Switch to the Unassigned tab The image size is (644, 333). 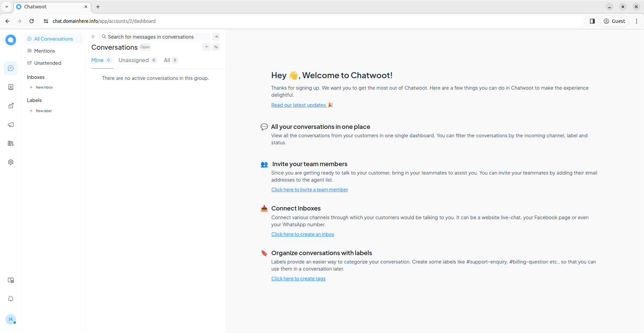coord(138,60)
